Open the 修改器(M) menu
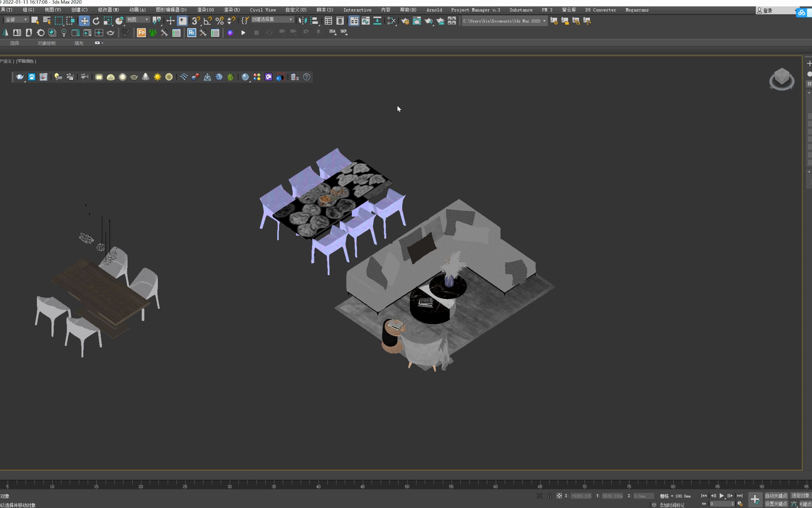The width and height of the screenshot is (812, 508). click(108, 10)
